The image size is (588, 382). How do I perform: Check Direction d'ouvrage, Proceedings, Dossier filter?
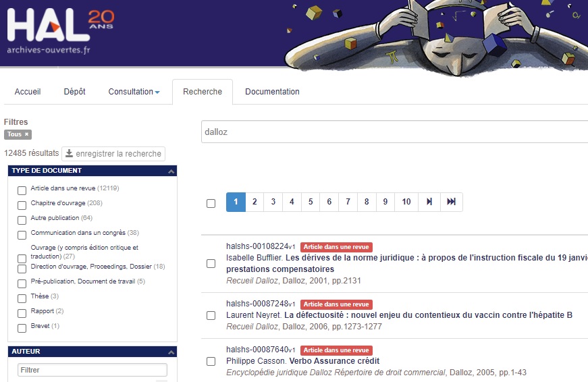22,269
